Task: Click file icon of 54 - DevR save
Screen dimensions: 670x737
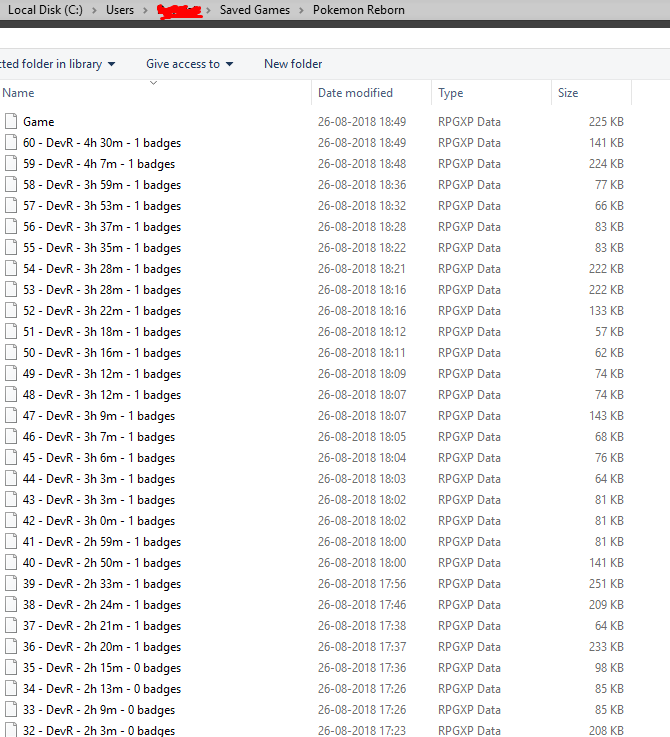Action: pos(11,268)
